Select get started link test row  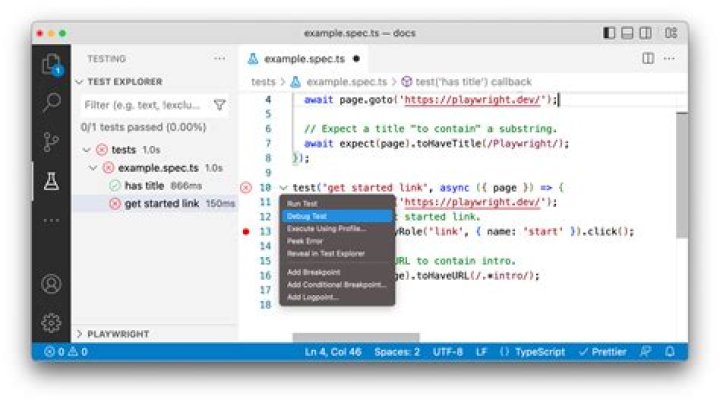click(x=154, y=204)
